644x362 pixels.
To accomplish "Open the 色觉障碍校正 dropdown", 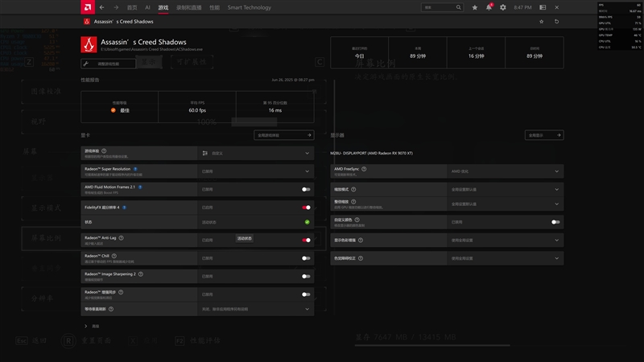I will pyautogui.click(x=506, y=258).
